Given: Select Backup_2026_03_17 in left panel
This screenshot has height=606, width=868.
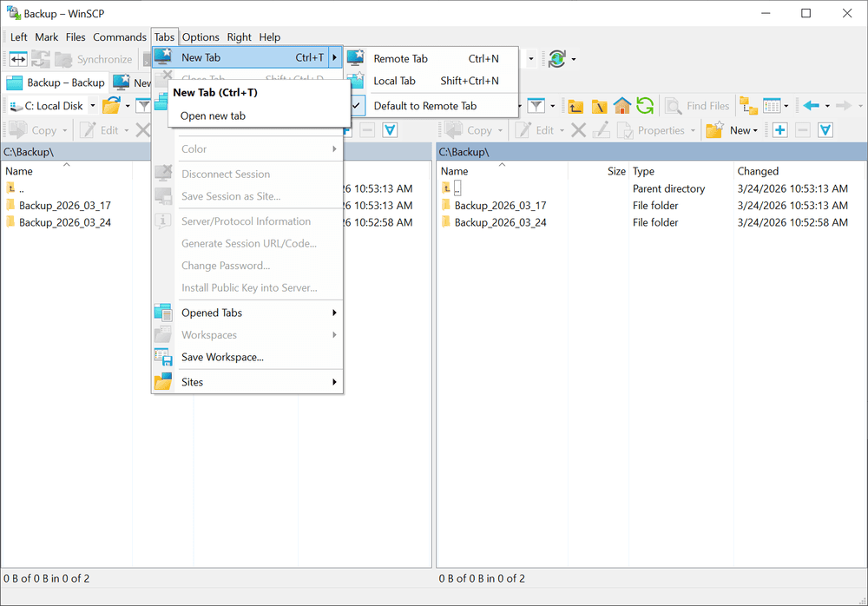Looking at the screenshot, I should point(65,206).
